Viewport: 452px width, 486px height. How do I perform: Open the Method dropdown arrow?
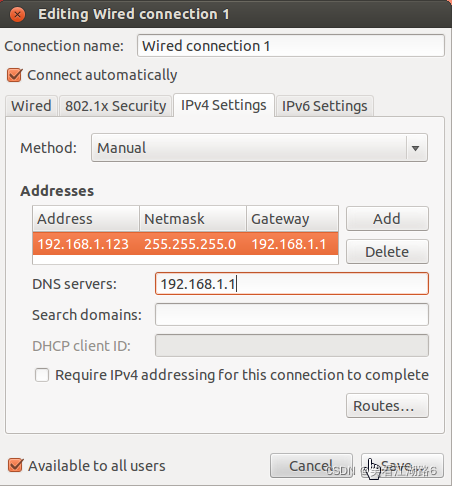(x=415, y=148)
